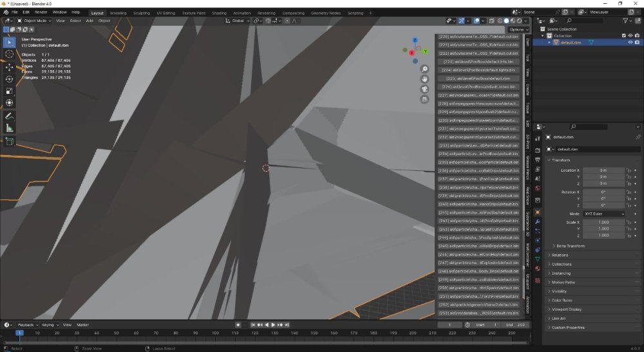Choose the Measure tool
Screen dimensions: 644x352
coord(9,129)
